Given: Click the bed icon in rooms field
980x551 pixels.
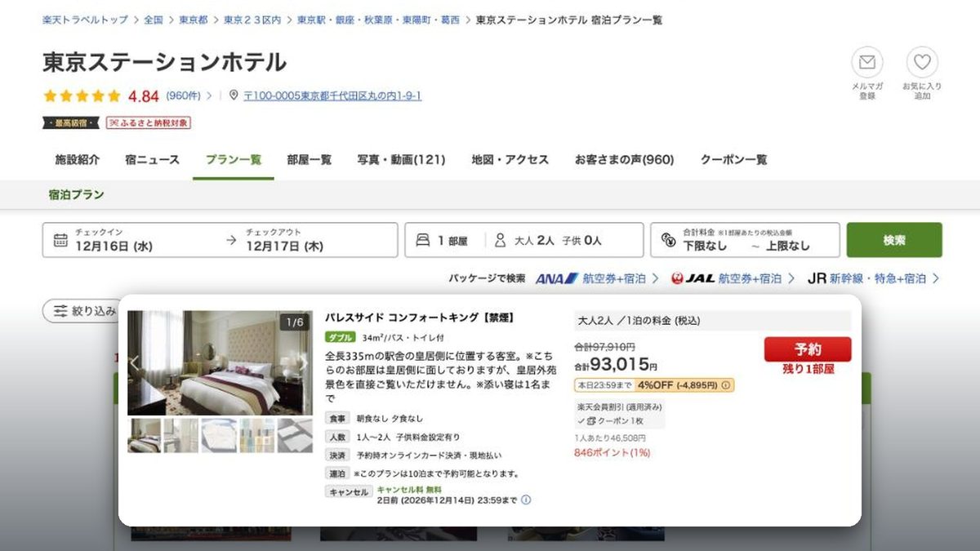Looking at the screenshot, I should (x=423, y=240).
